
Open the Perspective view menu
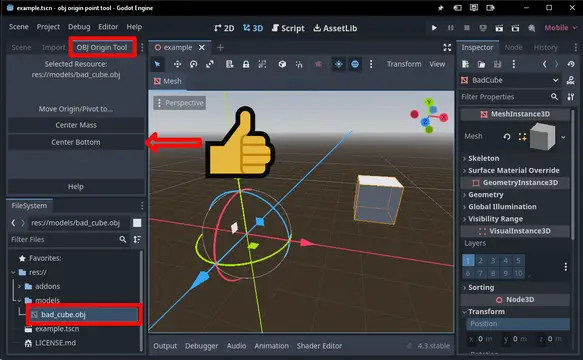(x=180, y=103)
